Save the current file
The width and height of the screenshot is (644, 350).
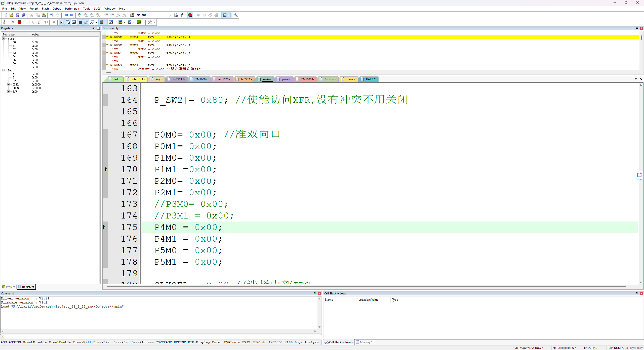click(18, 15)
